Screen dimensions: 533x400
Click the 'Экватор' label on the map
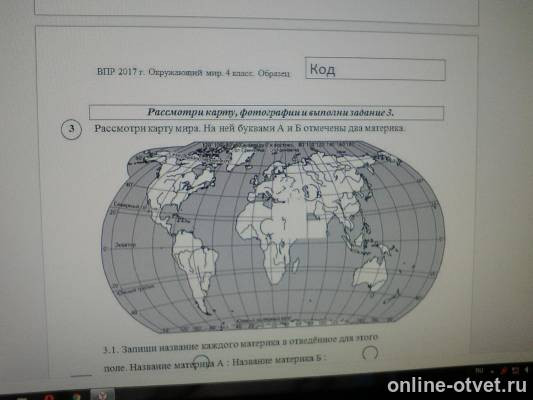[125, 244]
